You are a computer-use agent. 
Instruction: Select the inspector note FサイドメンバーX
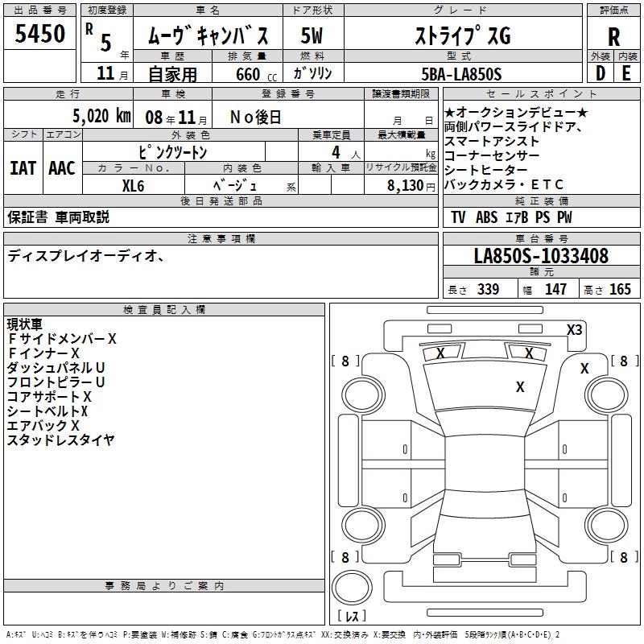coord(62,338)
